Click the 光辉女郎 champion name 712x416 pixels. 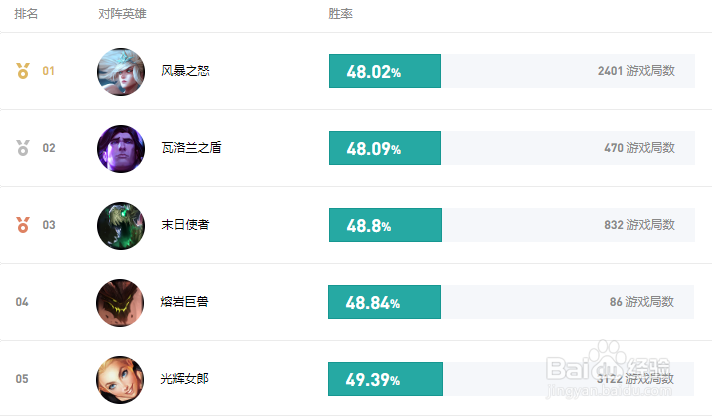click(x=186, y=379)
